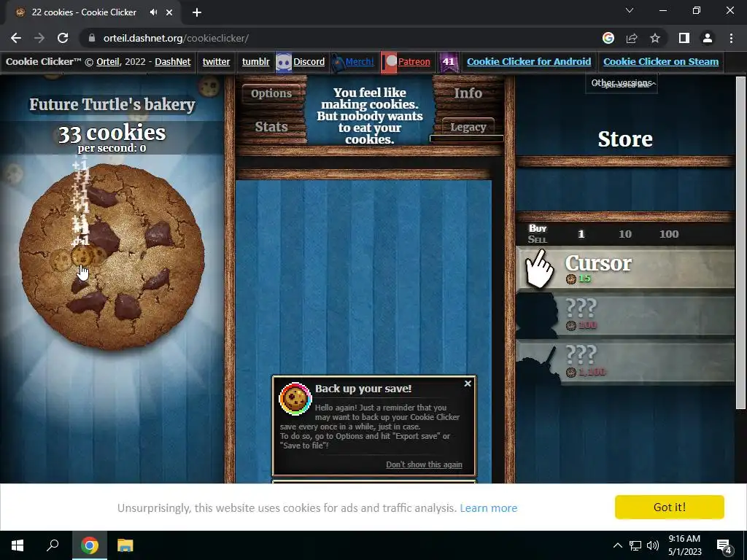Open the Chrome profile icon
Image resolution: width=747 pixels, height=560 pixels.
[x=708, y=38]
